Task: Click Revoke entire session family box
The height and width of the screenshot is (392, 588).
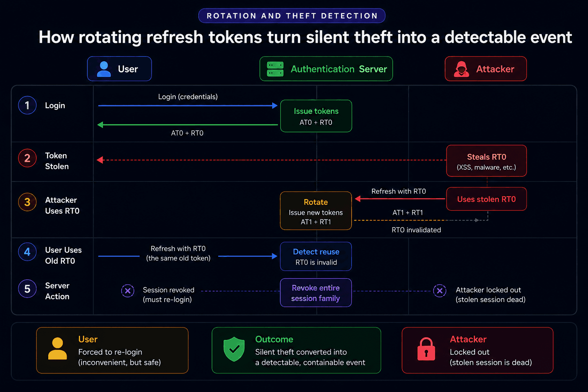Action: 316,293
